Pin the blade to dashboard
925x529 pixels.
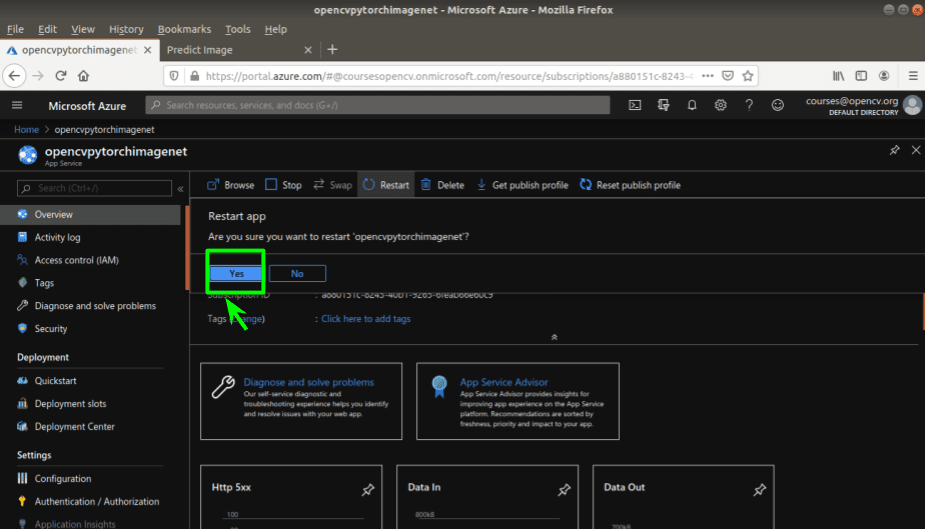point(894,150)
